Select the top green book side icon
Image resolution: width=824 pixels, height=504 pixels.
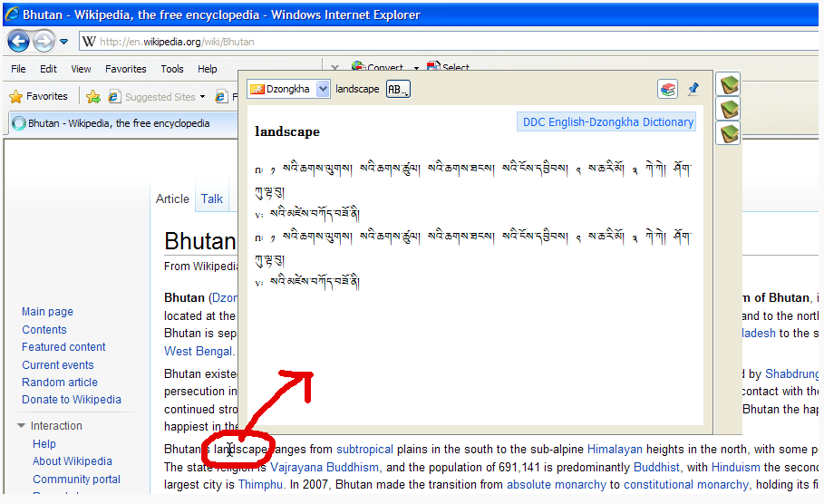(x=729, y=85)
